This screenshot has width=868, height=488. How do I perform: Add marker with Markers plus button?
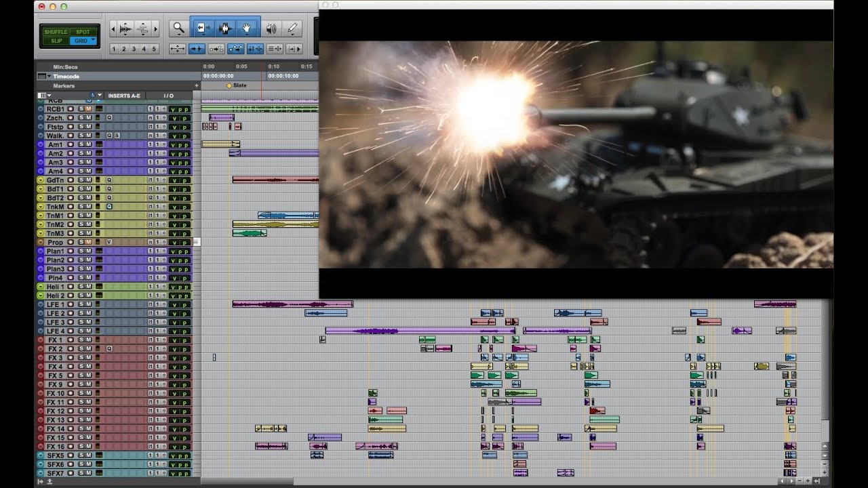tap(197, 86)
